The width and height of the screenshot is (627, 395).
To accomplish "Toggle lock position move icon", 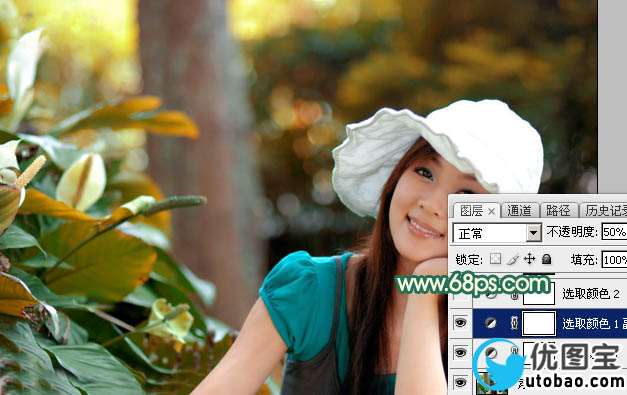I will (x=529, y=259).
